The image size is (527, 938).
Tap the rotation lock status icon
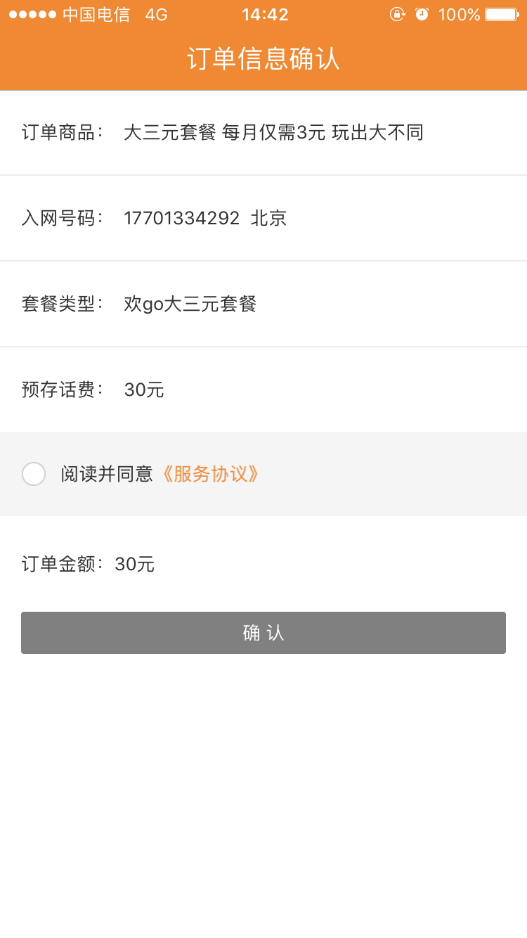[x=397, y=14]
